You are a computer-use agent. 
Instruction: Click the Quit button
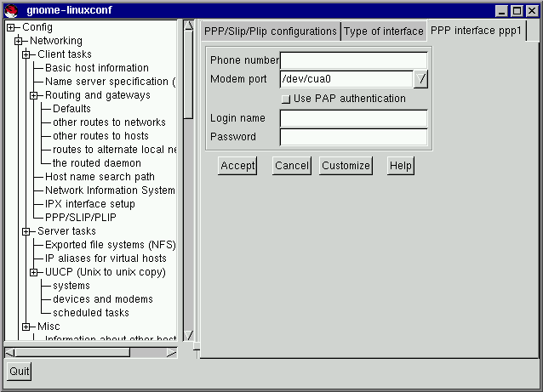click(x=19, y=371)
